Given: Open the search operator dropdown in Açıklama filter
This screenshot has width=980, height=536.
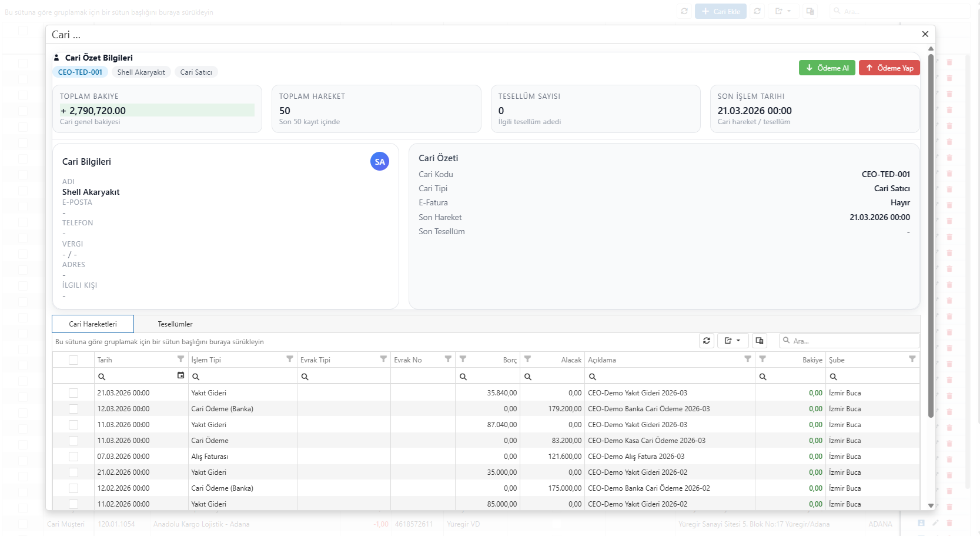Looking at the screenshot, I should click(x=593, y=377).
